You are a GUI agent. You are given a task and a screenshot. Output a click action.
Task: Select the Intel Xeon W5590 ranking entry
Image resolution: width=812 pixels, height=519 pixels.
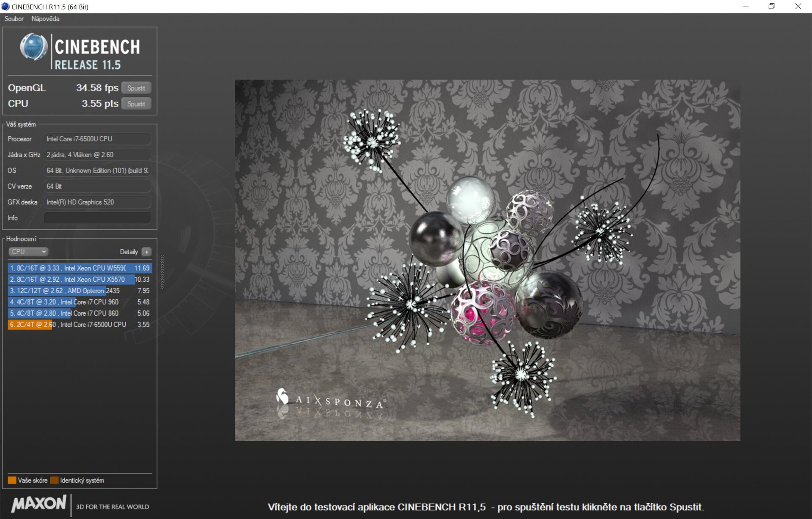(x=80, y=268)
